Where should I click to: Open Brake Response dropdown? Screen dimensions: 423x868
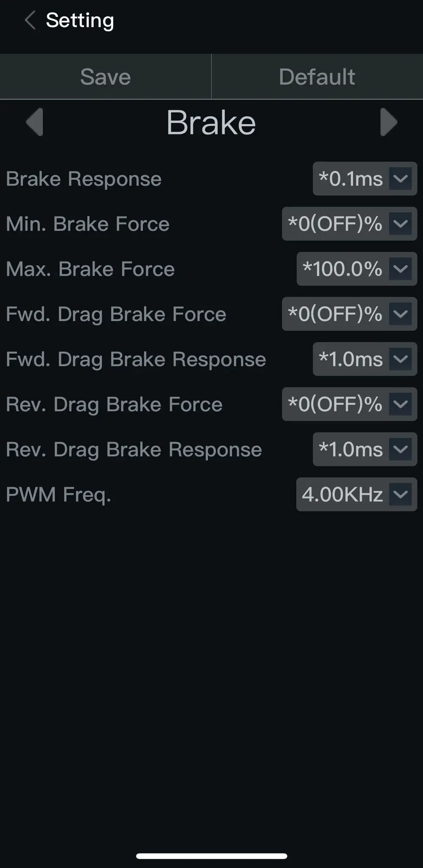click(365, 178)
